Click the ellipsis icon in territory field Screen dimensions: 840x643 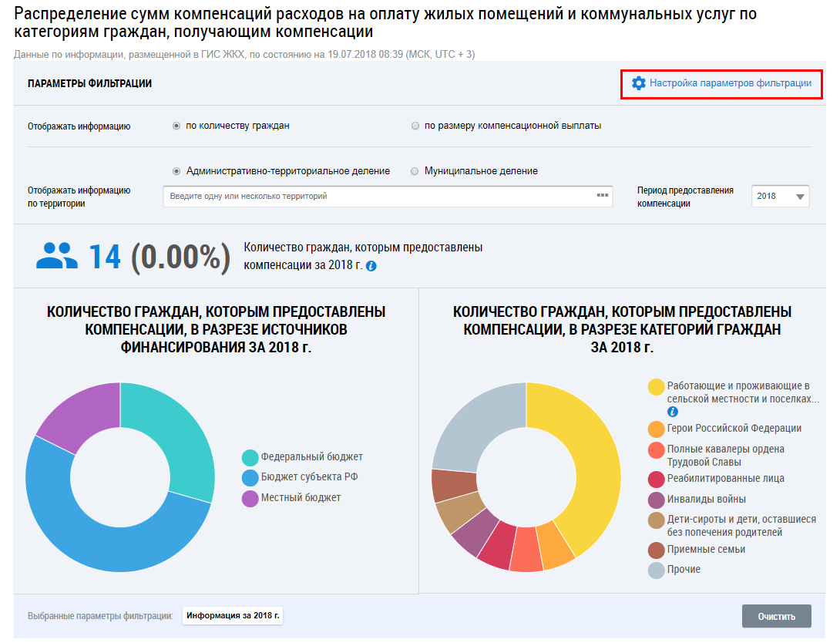[x=602, y=196]
